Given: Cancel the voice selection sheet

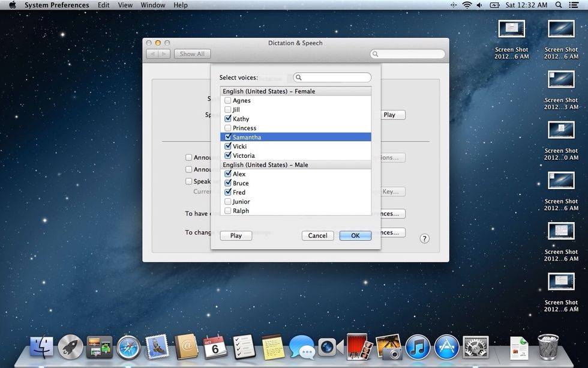Looking at the screenshot, I should [317, 236].
